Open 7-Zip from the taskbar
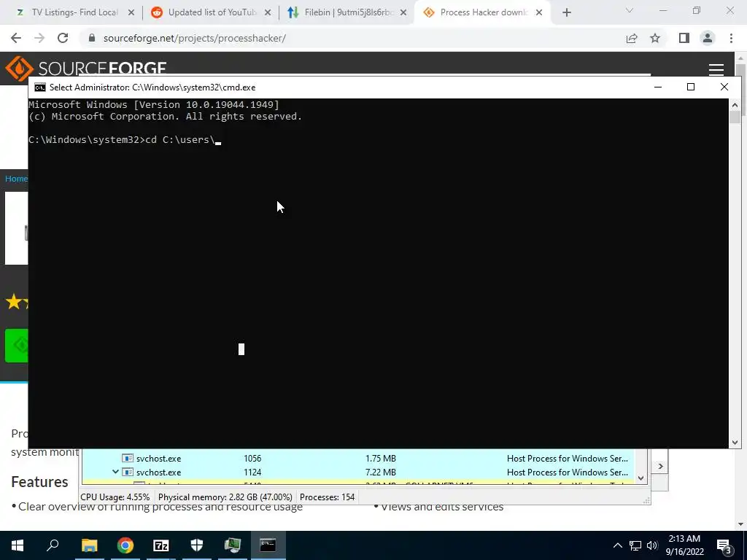This screenshot has width=747, height=560. click(x=161, y=545)
